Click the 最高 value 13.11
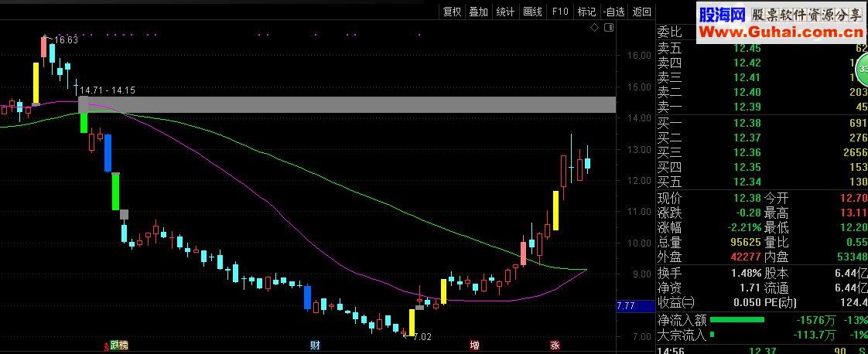 point(855,213)
